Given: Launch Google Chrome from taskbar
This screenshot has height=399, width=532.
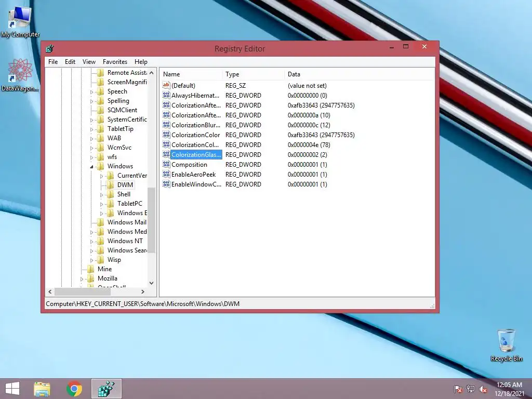Looking at the screenshot, I should point(74,389).
